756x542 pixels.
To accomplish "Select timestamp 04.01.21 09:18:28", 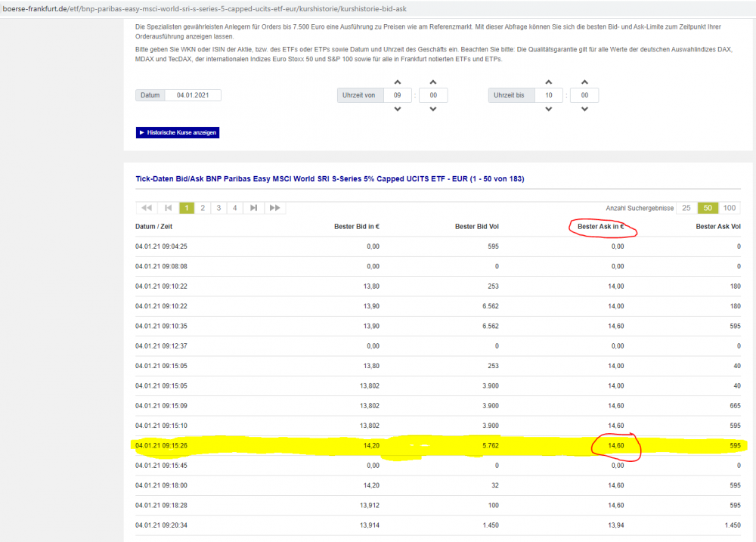I will pos(161,506).
